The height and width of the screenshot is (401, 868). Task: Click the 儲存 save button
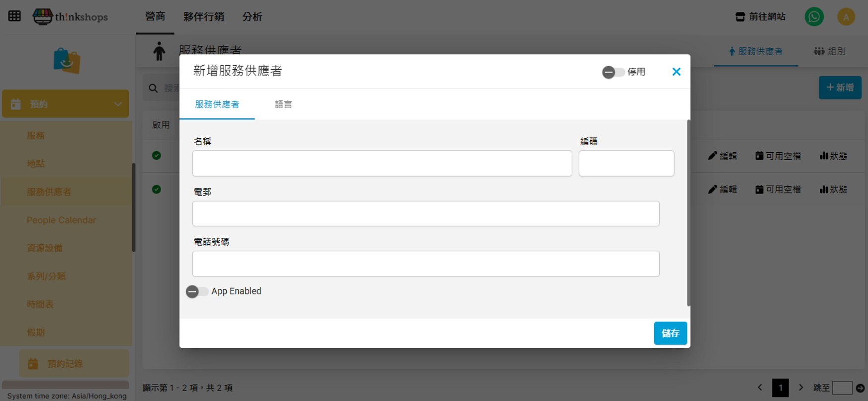click(670, 333)
